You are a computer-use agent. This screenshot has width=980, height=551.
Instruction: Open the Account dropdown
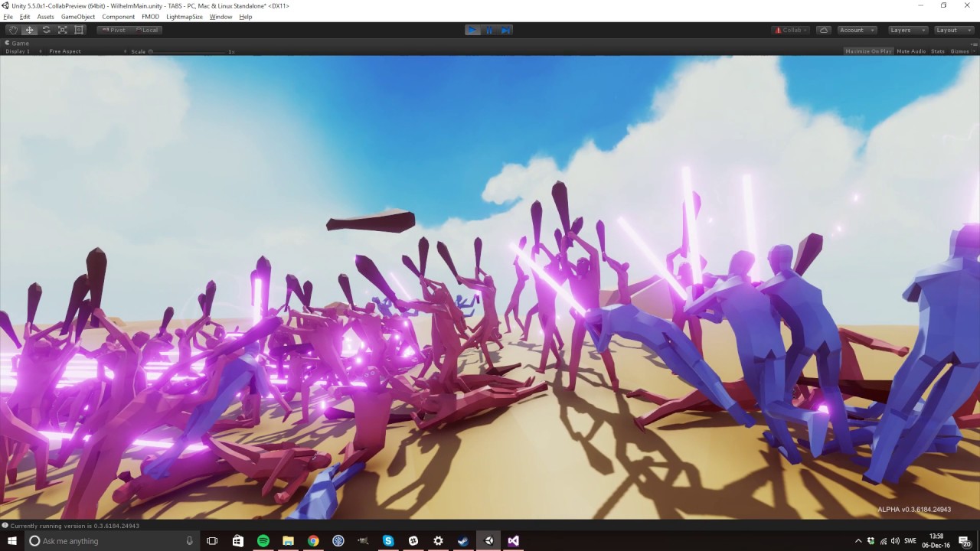[x=856, y=30]
